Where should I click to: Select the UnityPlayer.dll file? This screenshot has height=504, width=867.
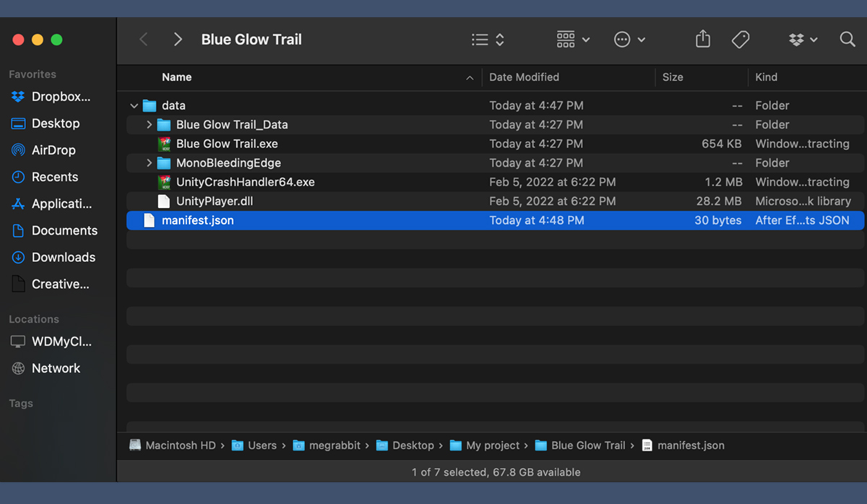tap(214, 201)
